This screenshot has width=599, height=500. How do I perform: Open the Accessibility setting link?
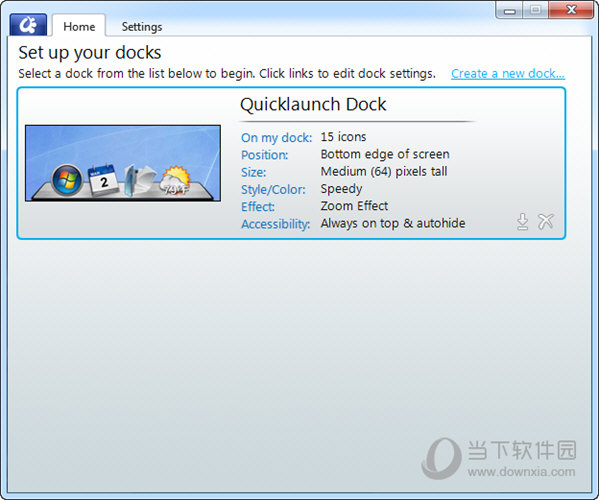(x=275, y=224)
